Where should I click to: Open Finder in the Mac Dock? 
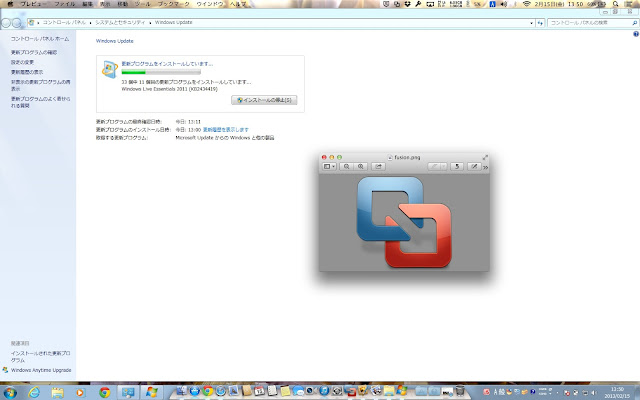click(181, 391)
